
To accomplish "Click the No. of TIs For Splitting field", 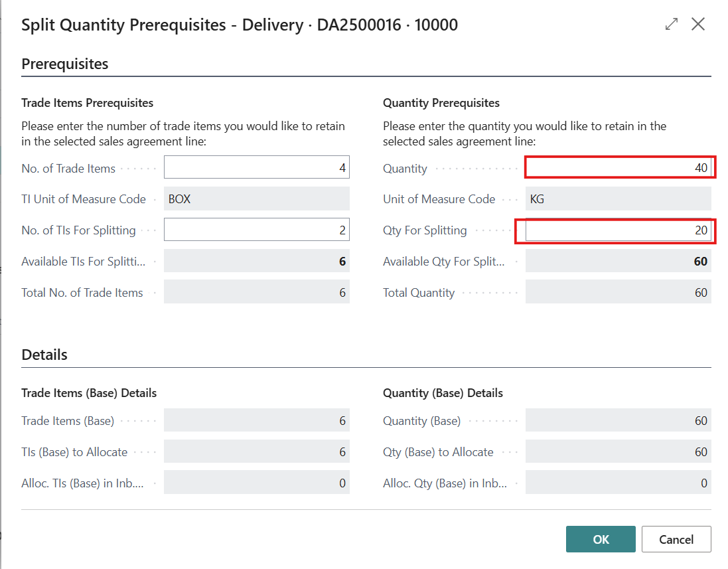I will 256,230.
